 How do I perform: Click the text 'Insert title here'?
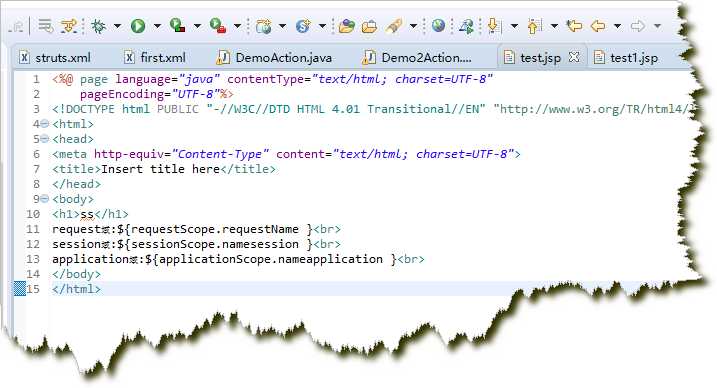pyautogui.click(x=161, y=169)
